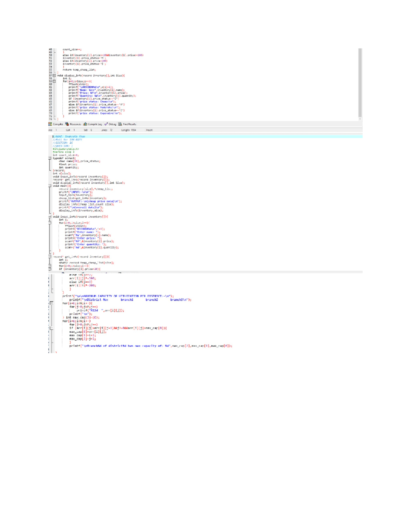
Task: Click line number 57 in the gutter
Action: coord(50,75)
